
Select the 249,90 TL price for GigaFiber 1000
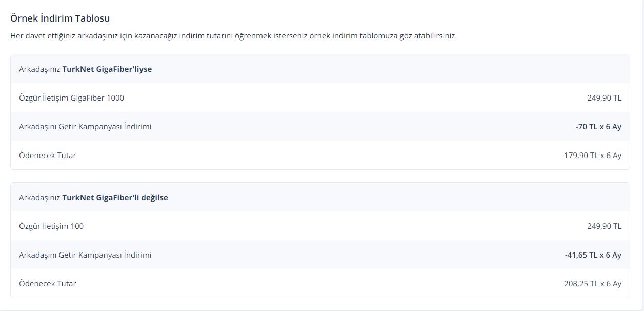click(x=604, y=98)
